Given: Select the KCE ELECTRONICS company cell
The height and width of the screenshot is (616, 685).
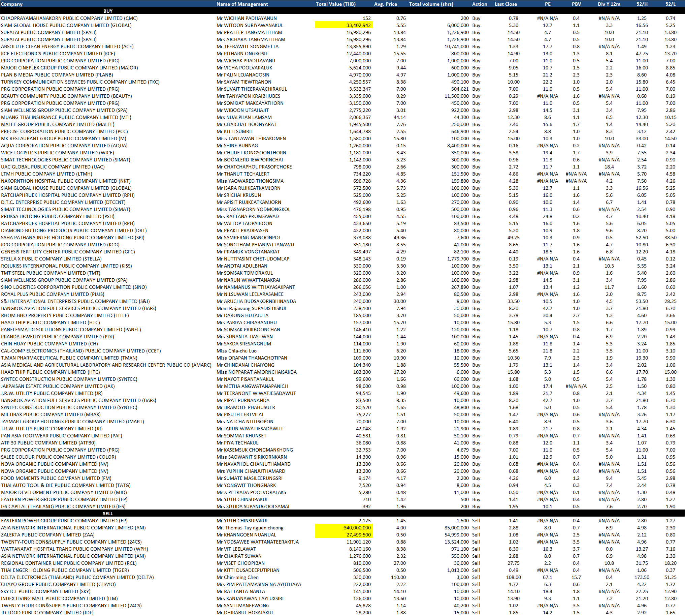Looking at the screenshot, I should tap(58, 54).
